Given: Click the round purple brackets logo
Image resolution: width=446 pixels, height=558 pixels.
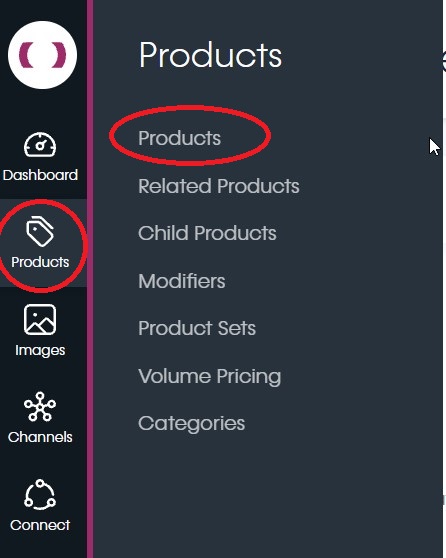Looking at the screenshot, I should (42, 55).
